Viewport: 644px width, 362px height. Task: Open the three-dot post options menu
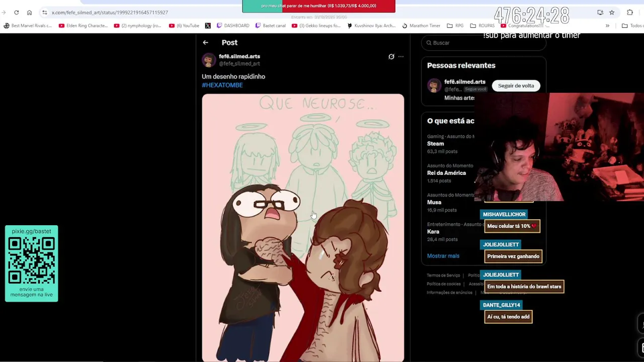[401, 57]
